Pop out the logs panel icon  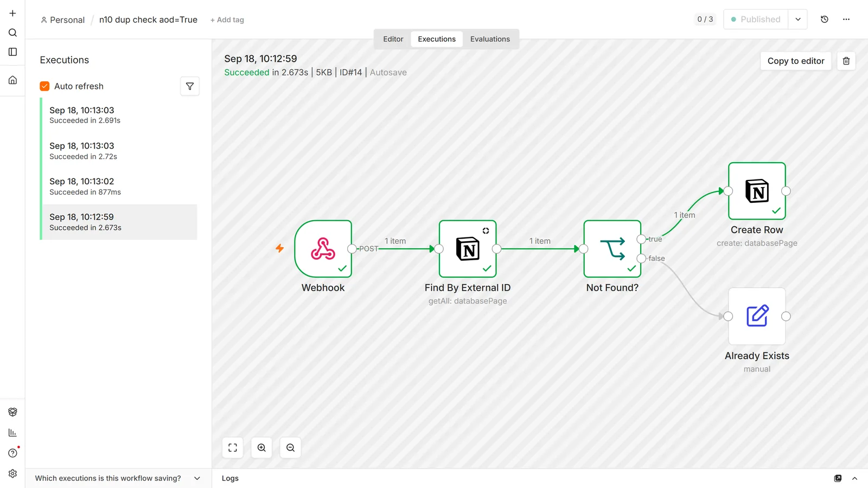click(x=838, y=478)
